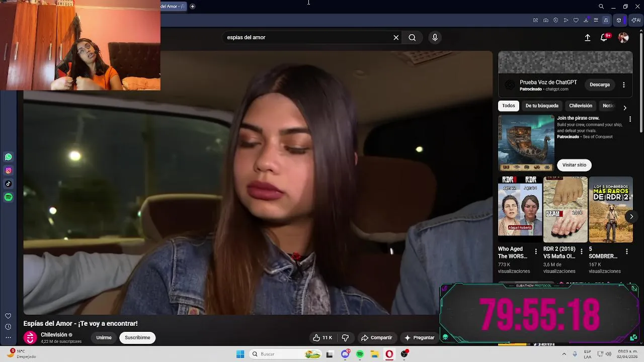The height and width of the screenshot is (362, 644).
Task: Open options for Sea of Conquest ad
Action: coord(630,119)
